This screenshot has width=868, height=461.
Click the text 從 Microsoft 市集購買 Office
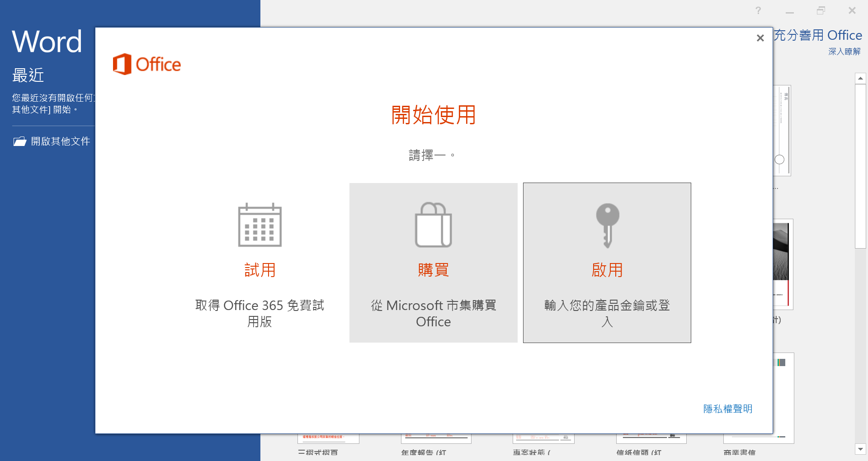point(434,313)
